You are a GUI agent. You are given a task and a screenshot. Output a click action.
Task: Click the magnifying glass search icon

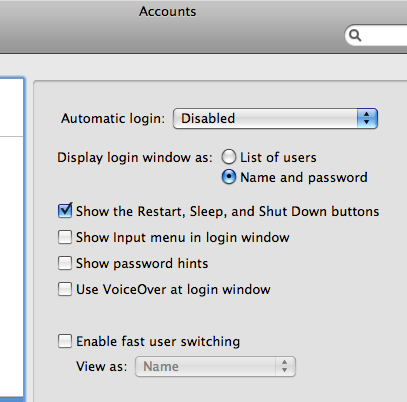[x=355, y=35]
